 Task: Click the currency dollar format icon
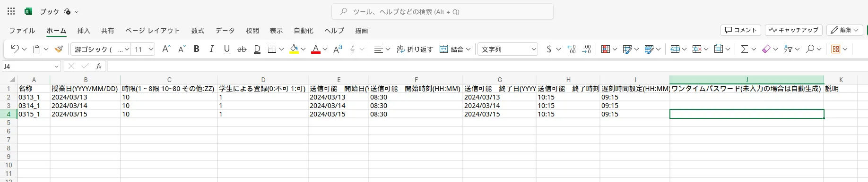click(x=549, y=49)
